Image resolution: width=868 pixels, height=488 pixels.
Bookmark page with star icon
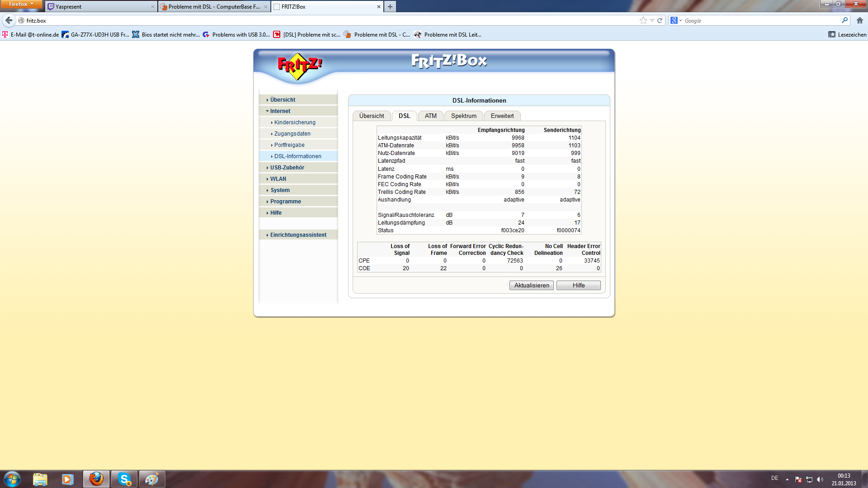point(643,20)
